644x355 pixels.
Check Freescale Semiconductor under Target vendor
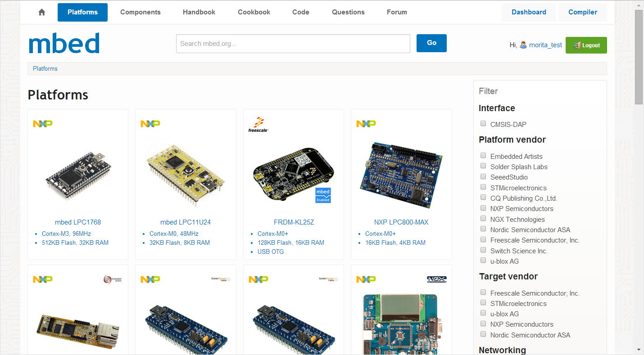(483, 292)
